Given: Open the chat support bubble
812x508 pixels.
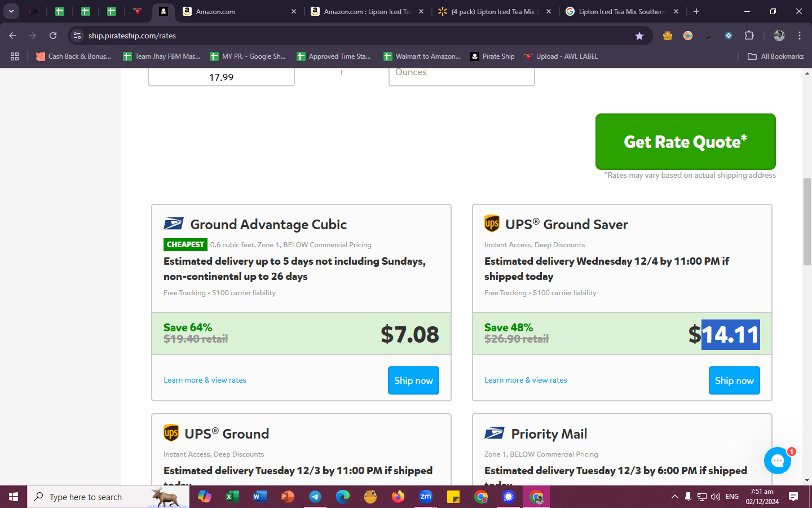Looking at the screenshot, I should [778, 461].
